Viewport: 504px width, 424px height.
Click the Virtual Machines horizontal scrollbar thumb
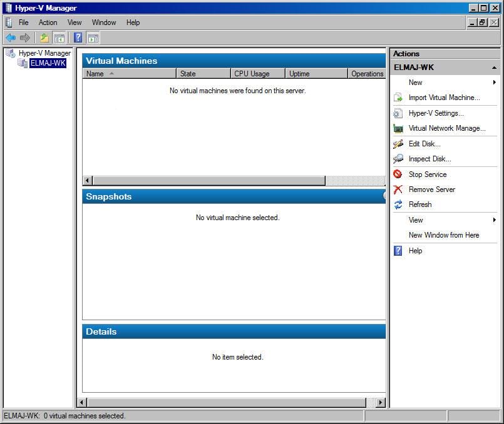[x=209, y=181]
